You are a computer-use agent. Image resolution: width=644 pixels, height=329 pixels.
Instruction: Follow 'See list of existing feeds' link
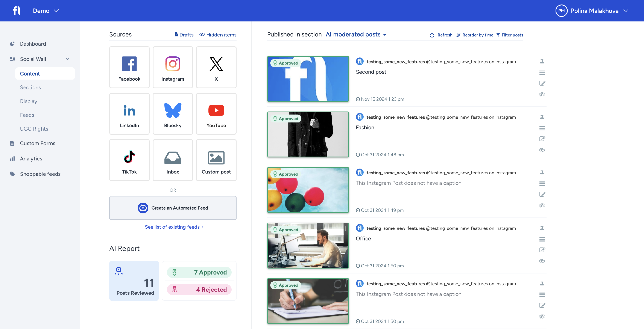(174, 227)
